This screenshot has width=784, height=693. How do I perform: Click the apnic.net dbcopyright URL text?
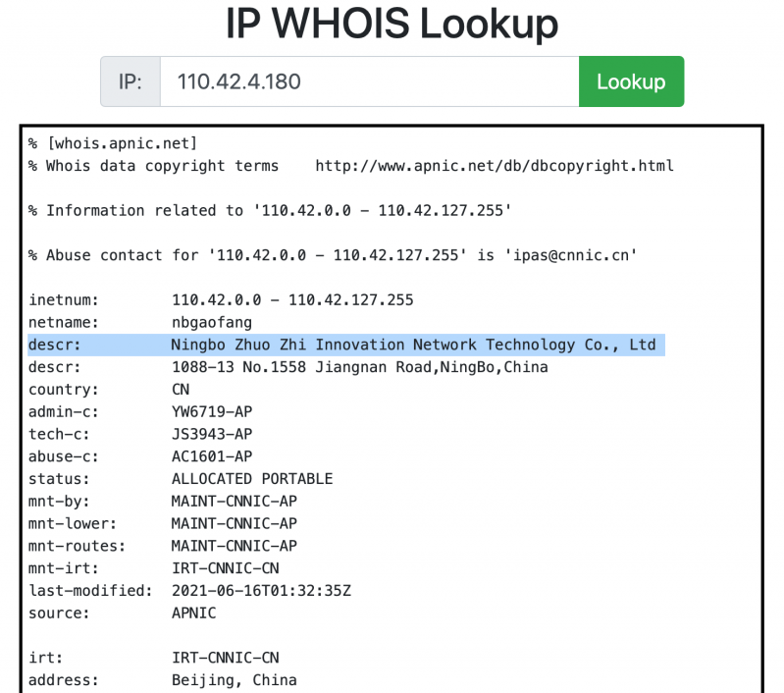tap(495, 166)
